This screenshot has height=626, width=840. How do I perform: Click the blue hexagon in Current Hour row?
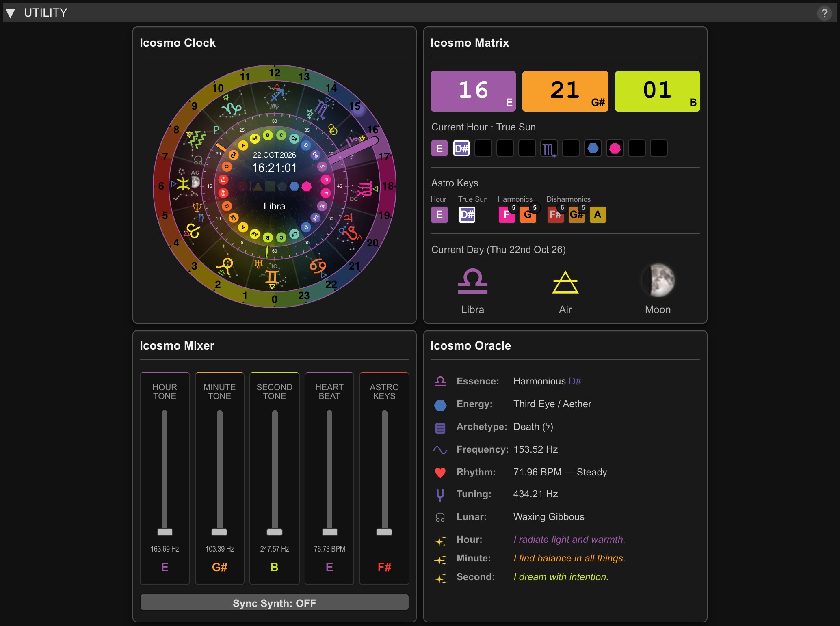click(x=593, y=149)
